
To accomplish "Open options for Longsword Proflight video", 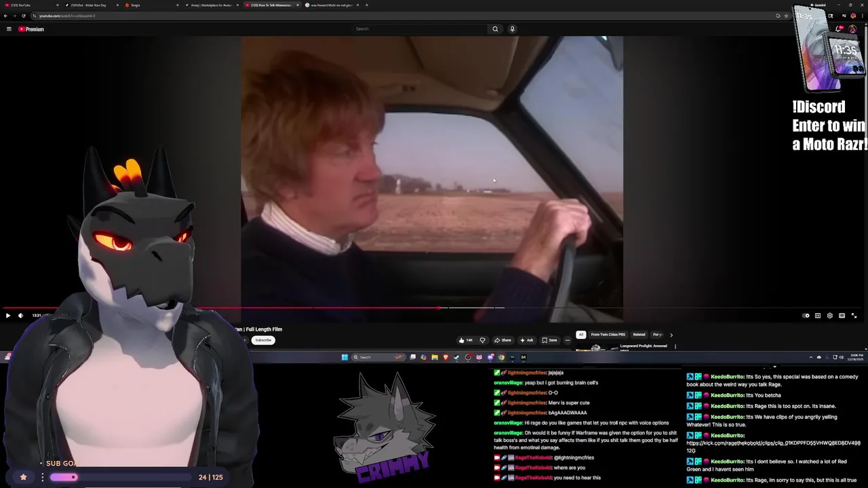I will tap(675, 346).
